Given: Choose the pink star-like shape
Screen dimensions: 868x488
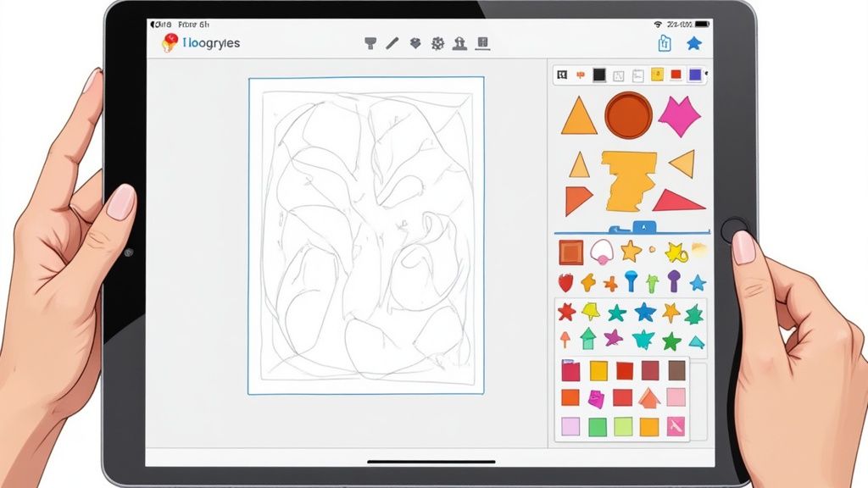Looking at the screenshot, I should pyautogui.click(x=680, y=115).
